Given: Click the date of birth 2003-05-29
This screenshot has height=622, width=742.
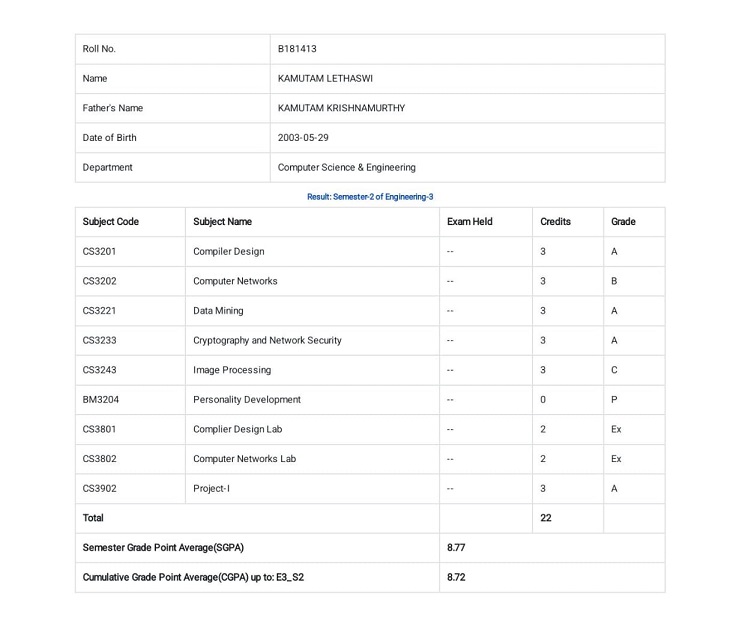Looking at the screenshot, I should tap(303, 138).
